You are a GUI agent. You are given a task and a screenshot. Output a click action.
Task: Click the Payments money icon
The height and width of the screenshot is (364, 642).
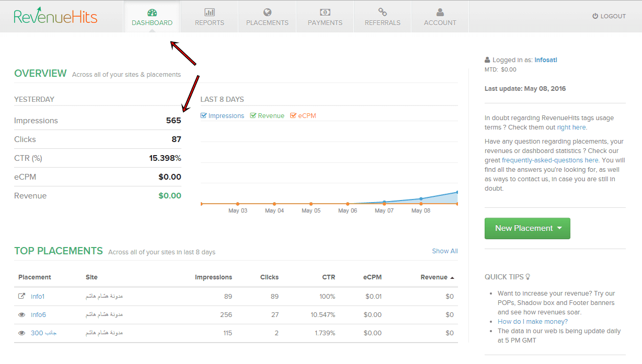coord(325,12)
